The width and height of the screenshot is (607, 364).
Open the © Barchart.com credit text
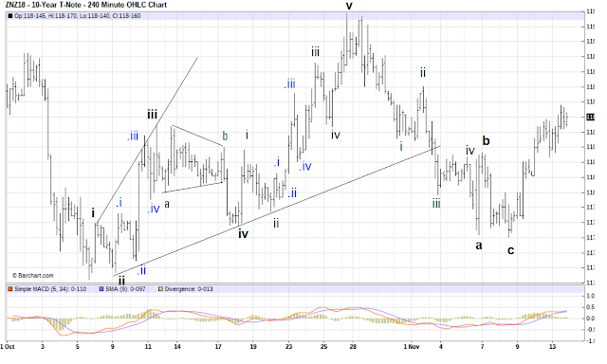click(33, 276)
